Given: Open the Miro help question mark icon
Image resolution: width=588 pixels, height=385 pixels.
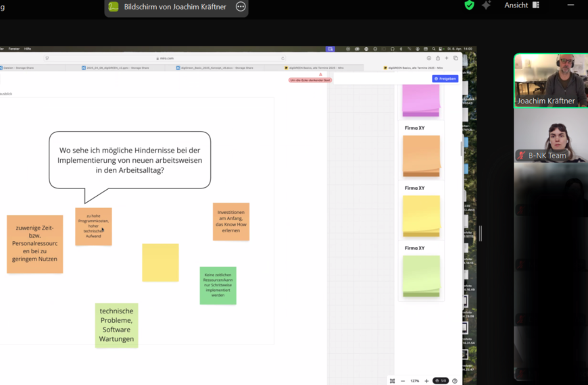Looking at the screenshot, I should (455, 381).
